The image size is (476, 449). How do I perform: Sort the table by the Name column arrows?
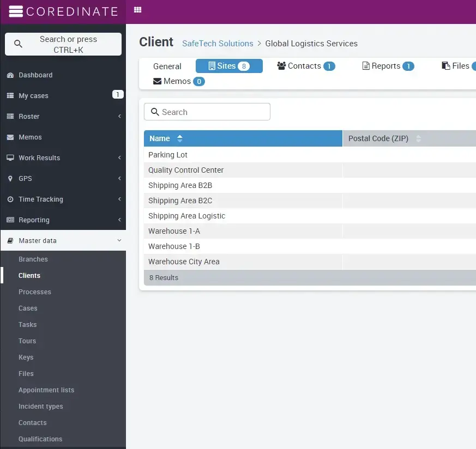pos(180,138)
